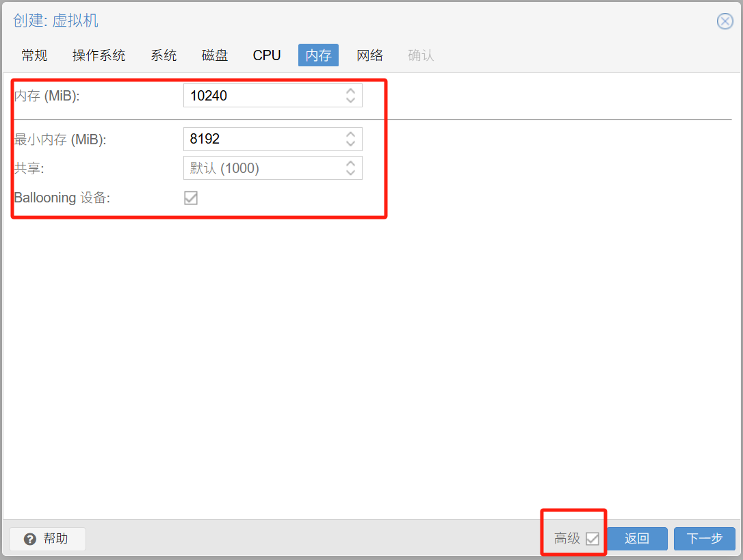Click the 共享 label
Screen dimensions: 743x560
tap(29, 169)
